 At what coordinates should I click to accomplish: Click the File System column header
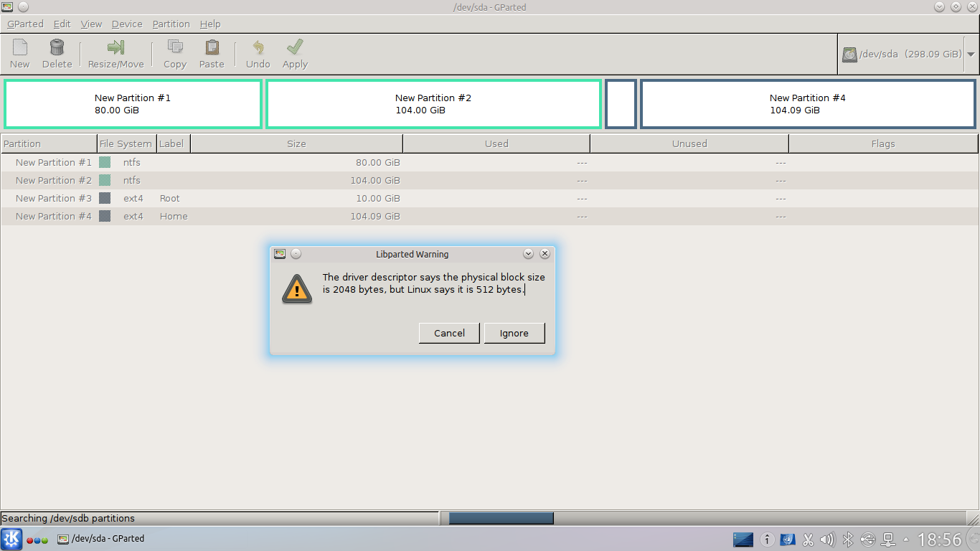[126, 143]
